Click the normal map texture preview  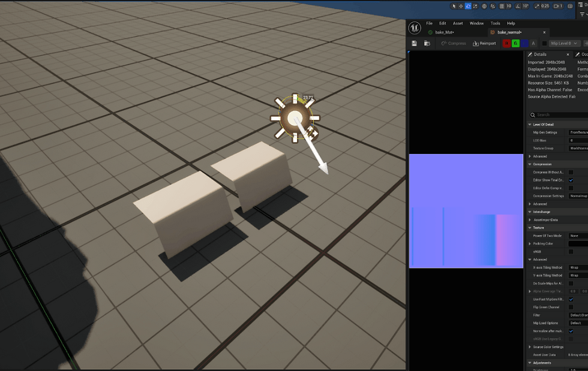tap(466, 211)
